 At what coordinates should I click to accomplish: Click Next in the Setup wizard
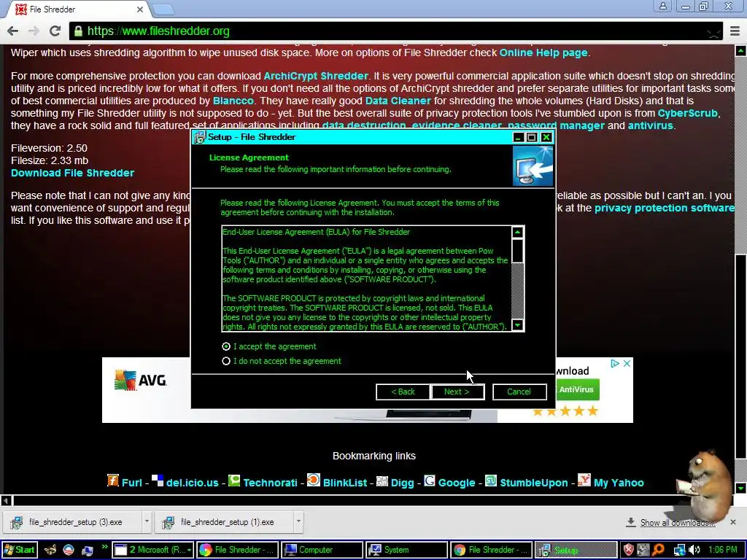[x=457, y=392]
